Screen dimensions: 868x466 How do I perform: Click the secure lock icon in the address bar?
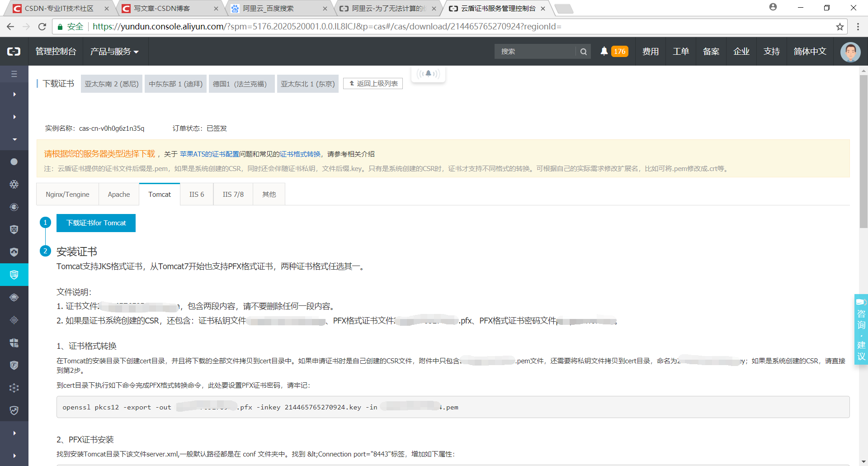pos(60,27)
